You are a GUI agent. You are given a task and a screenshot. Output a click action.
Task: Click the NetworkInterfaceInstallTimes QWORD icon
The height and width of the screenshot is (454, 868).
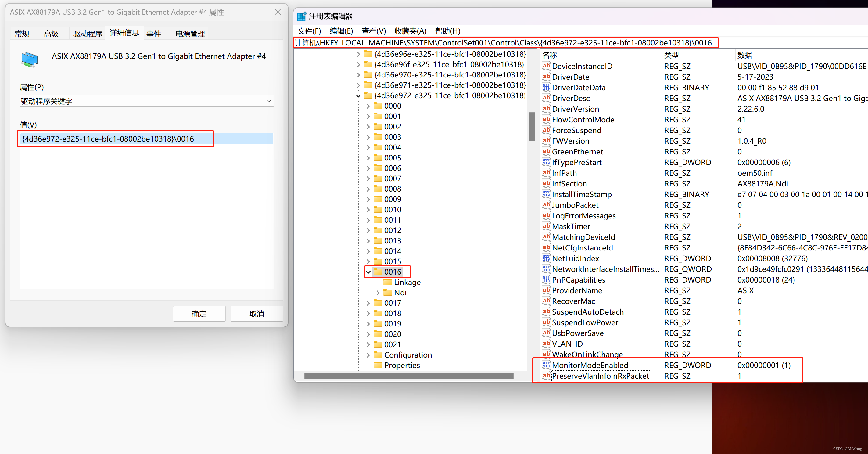click(546, 269)
